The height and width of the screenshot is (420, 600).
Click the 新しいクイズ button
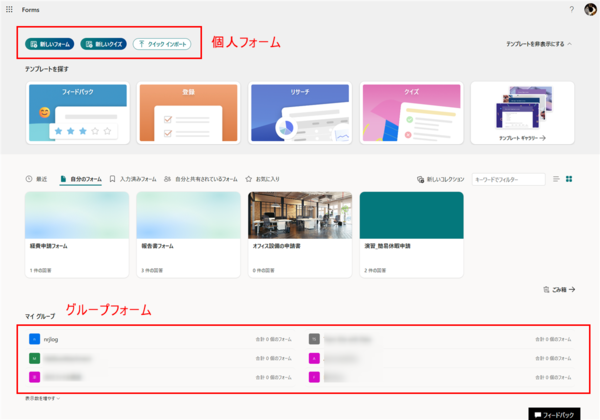click(103, 44)
